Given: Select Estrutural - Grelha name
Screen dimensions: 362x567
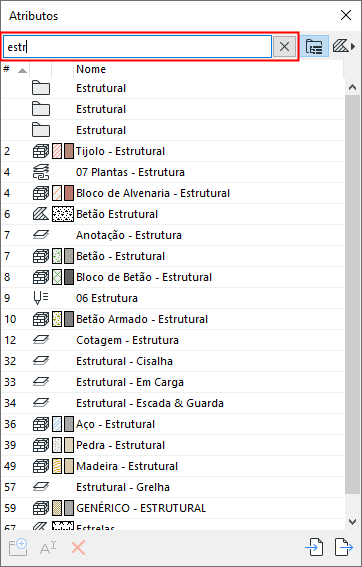Looking at the screenshot, I should pos(123,487).
